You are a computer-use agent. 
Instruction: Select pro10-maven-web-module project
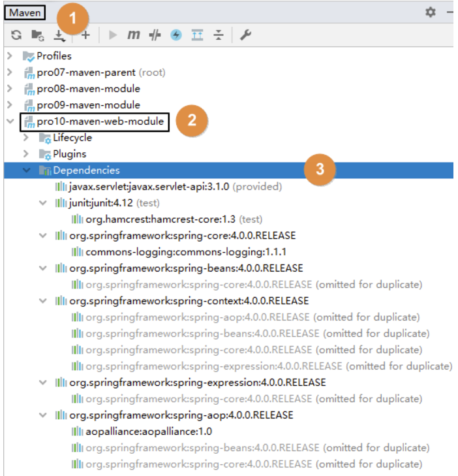click(x=100, y=121)
